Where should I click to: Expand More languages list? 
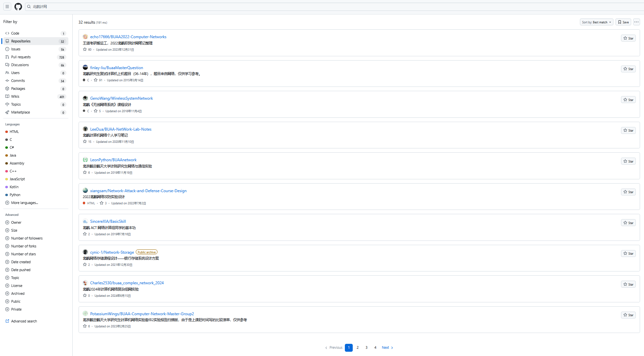click(x=24, y=203)
